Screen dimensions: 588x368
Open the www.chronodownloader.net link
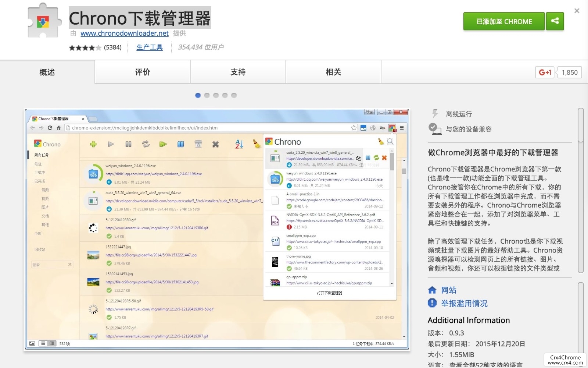click(125, 33)
